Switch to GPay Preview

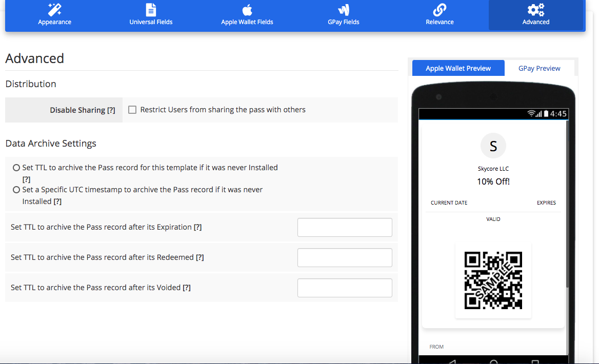539,68
